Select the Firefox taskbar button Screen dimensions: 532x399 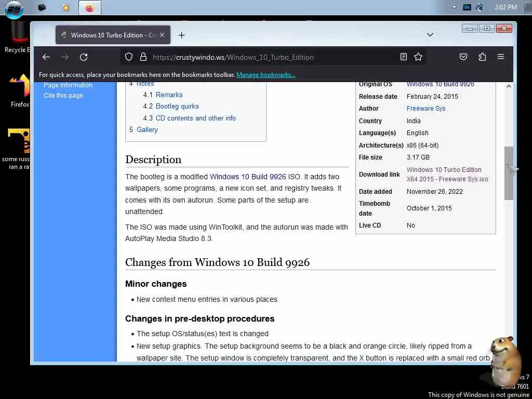[x=89, y=8]
